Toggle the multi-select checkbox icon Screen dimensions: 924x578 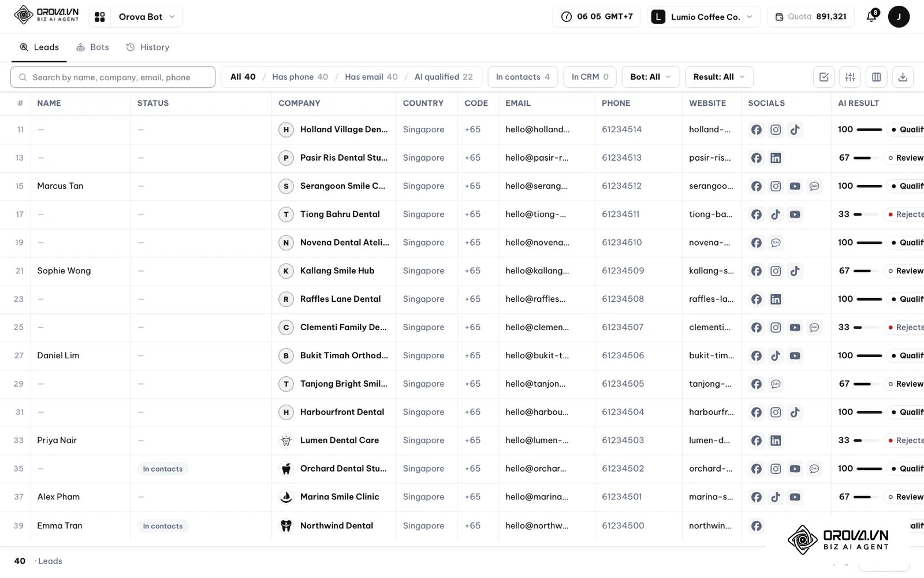coord(824,77)
